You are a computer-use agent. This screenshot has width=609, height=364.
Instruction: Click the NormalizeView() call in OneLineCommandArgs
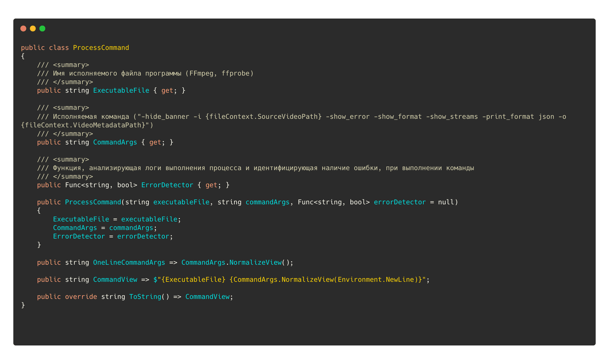pos(255,263)
